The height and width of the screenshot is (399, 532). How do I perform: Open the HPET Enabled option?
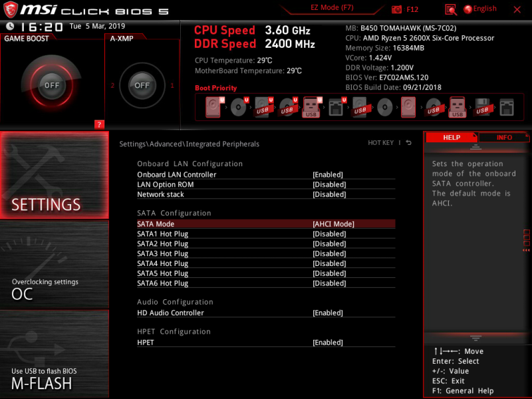click(x=328, y=342)
